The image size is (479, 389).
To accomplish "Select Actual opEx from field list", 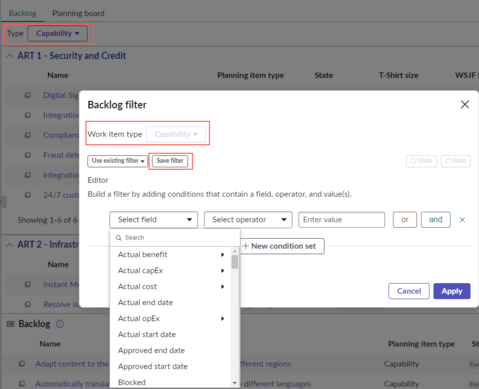I will coord(139,319).
